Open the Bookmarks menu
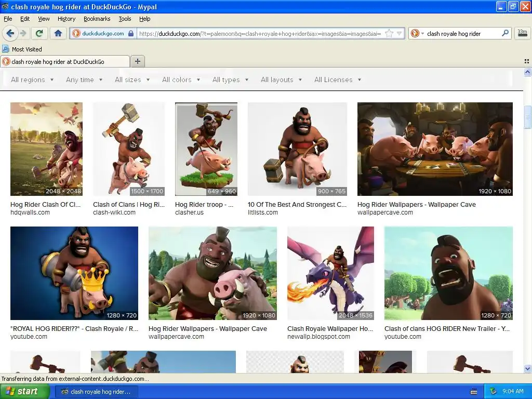 tap(97, 19)
